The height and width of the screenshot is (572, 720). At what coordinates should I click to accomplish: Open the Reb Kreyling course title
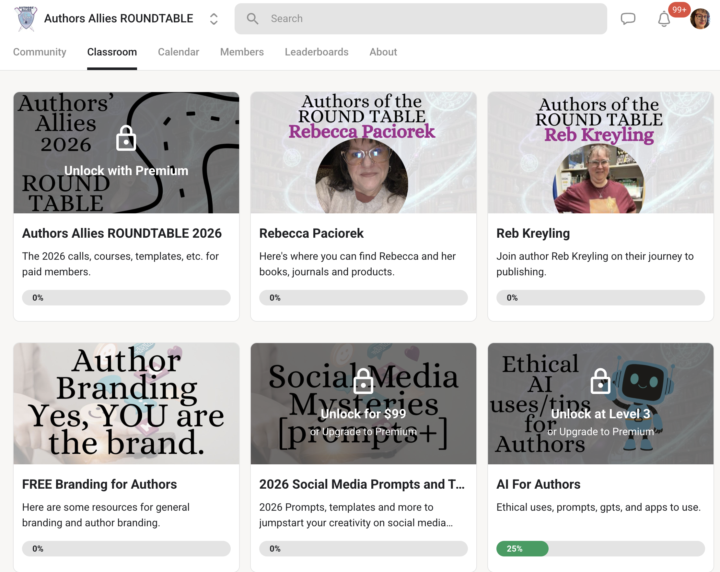533,233
